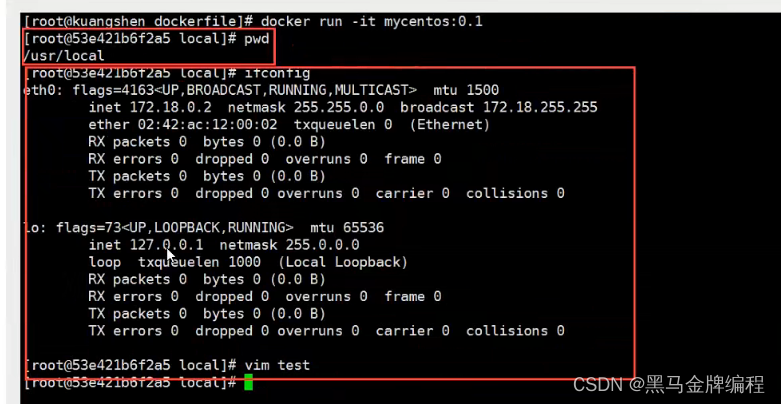
Task: Click the lo flags=73 LOOPBACK line
Action: pyautogui.click(x=204, y=228)
